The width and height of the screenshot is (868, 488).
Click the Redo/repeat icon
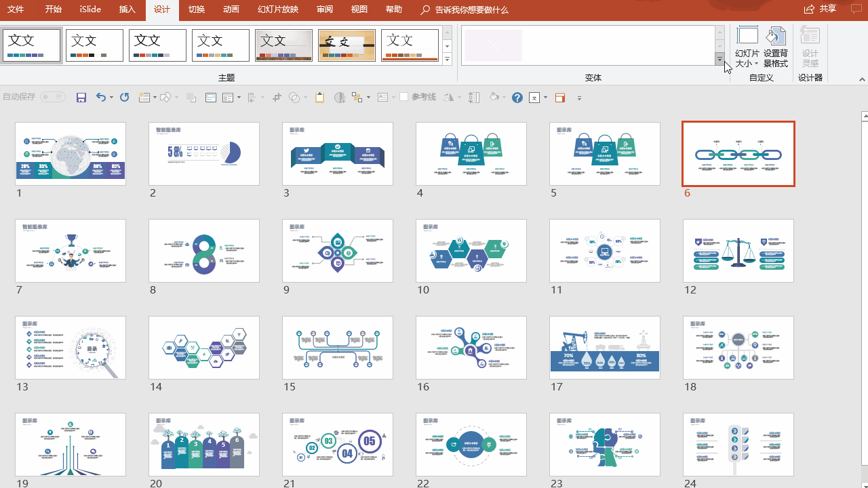124,98
